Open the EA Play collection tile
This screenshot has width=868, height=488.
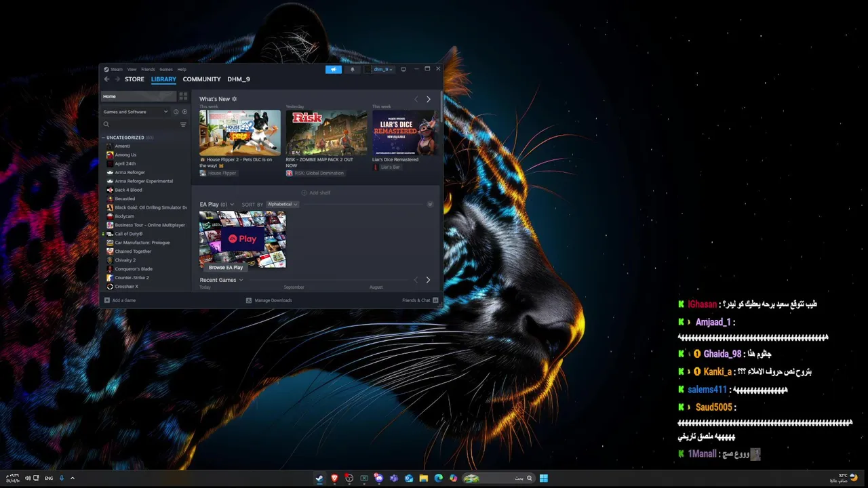coord(243,239)
